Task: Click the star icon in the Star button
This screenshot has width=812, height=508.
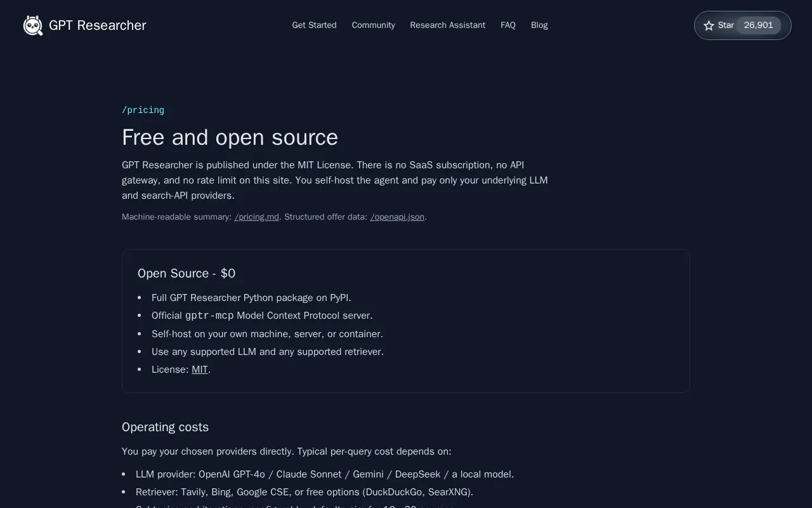Action: [709, 25]
